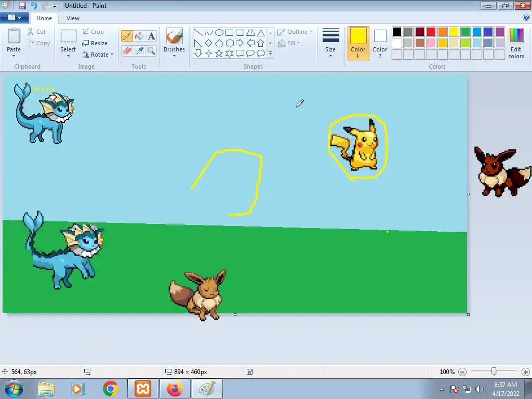Open Paint Help question mark icon
Screen dimensions: 532x399
[526, 17]
